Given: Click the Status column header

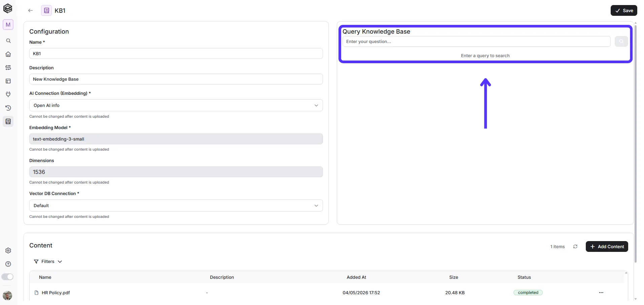Looking at the screenshot, I should click(524, 277).
